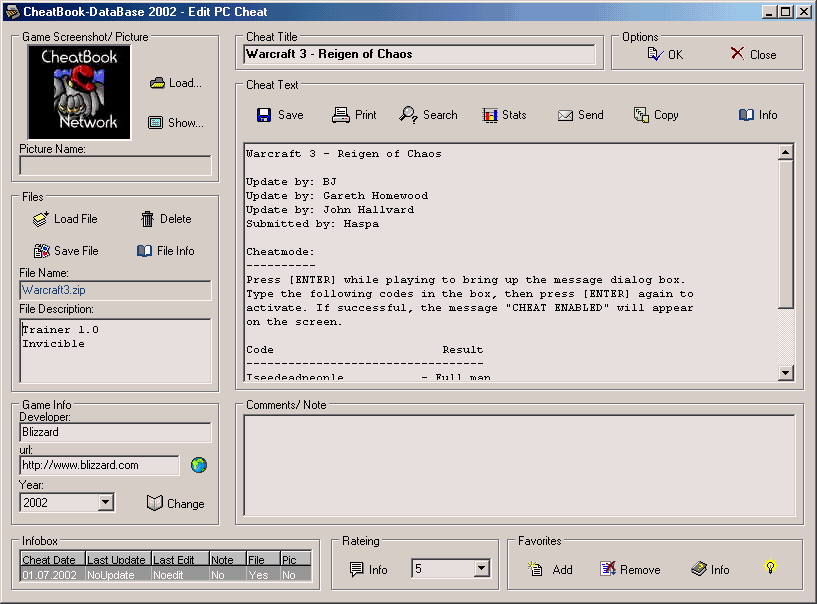The height and width of the screenshot is (604, 817).
Task: Delete the attached Warcraft3.zip file
Action: [x=165, y=219]
